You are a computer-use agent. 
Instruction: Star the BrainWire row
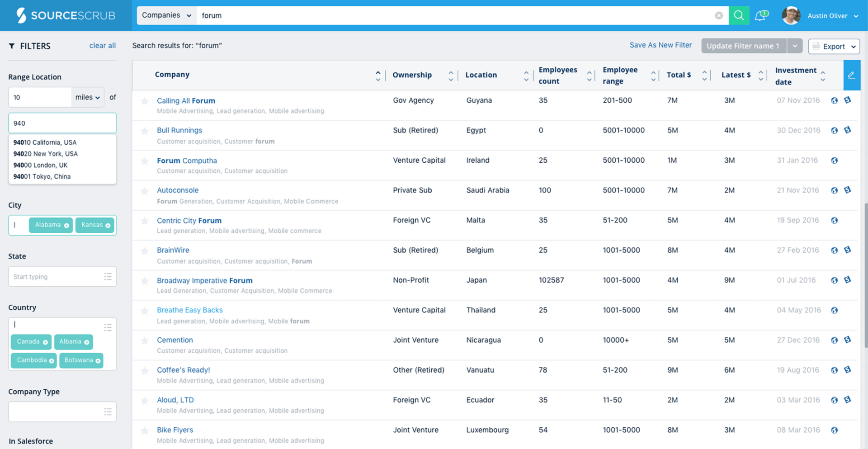pos(145,250)
